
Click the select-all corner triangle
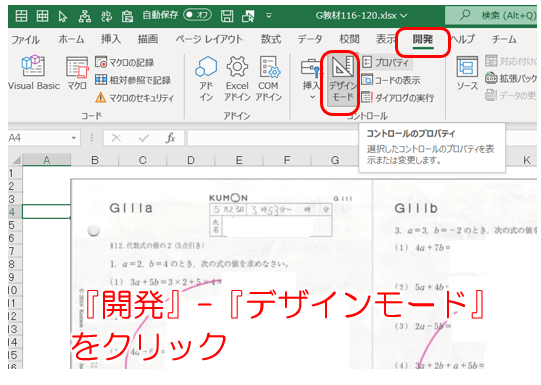pos(16,160)
